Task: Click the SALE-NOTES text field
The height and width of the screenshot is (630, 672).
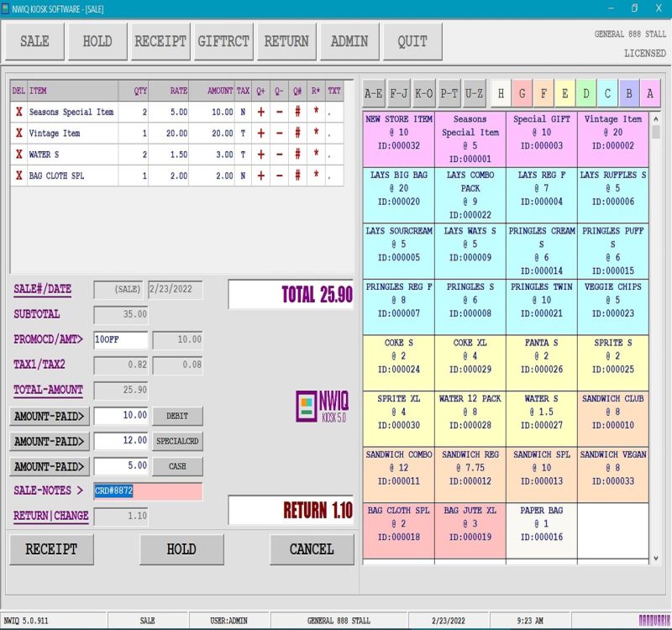Action: pyautogui.click(x=147, y=491)
